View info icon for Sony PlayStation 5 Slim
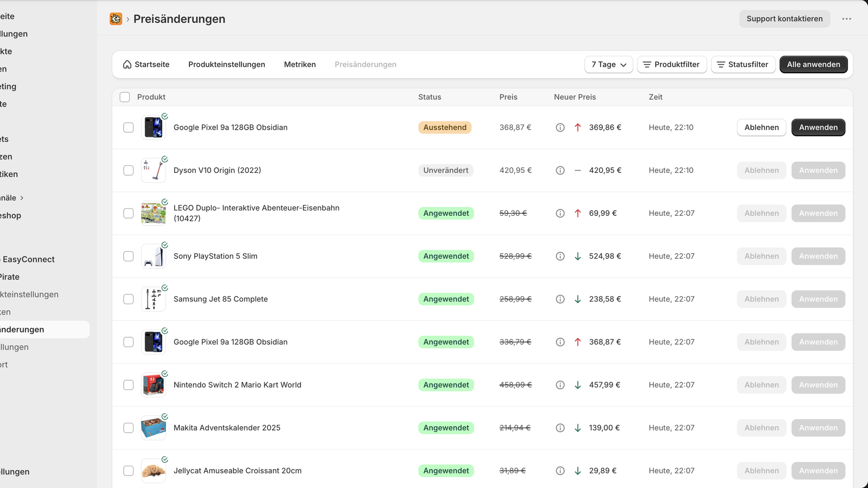Viewport: 868px width, 488px height. click(560, 256)
